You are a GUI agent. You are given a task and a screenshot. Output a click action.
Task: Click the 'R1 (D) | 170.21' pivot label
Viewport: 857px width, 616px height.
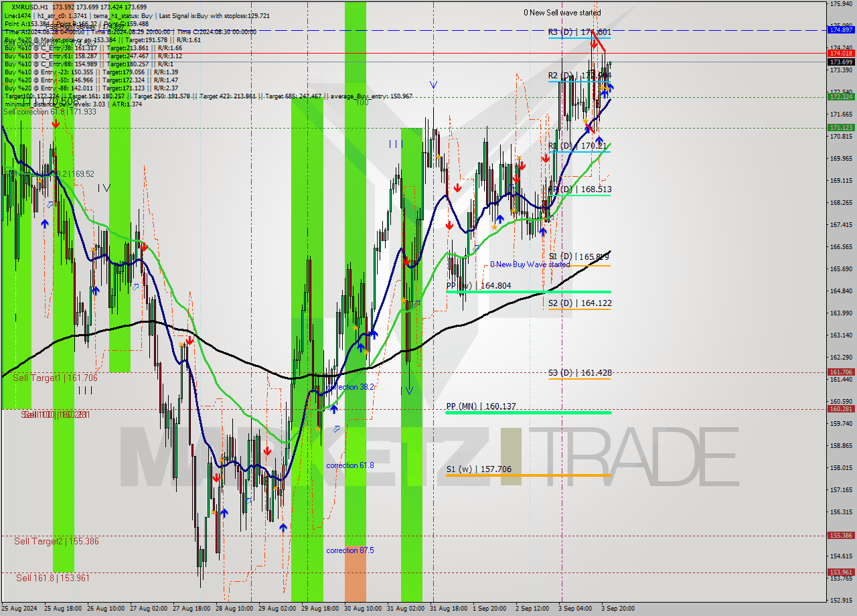577,145
